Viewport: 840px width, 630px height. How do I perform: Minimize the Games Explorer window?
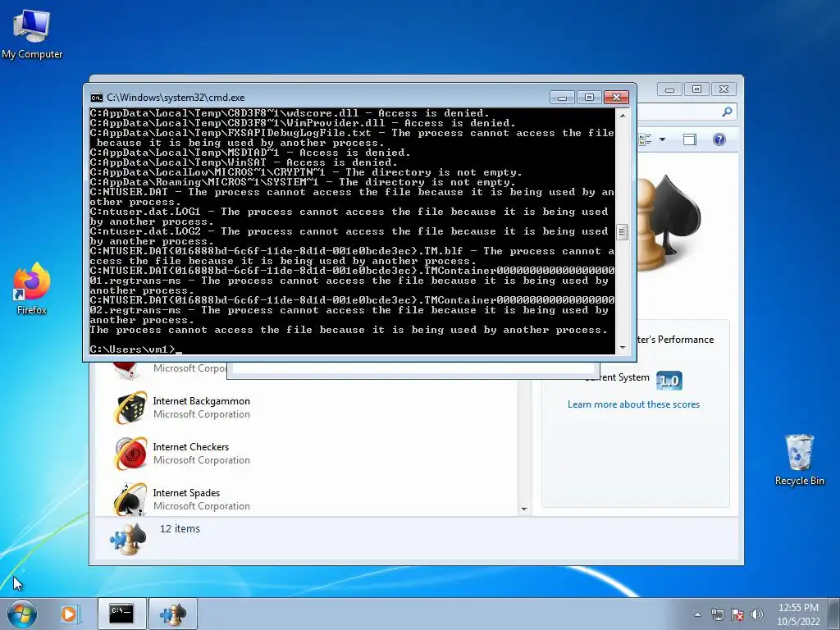point(669,89)
